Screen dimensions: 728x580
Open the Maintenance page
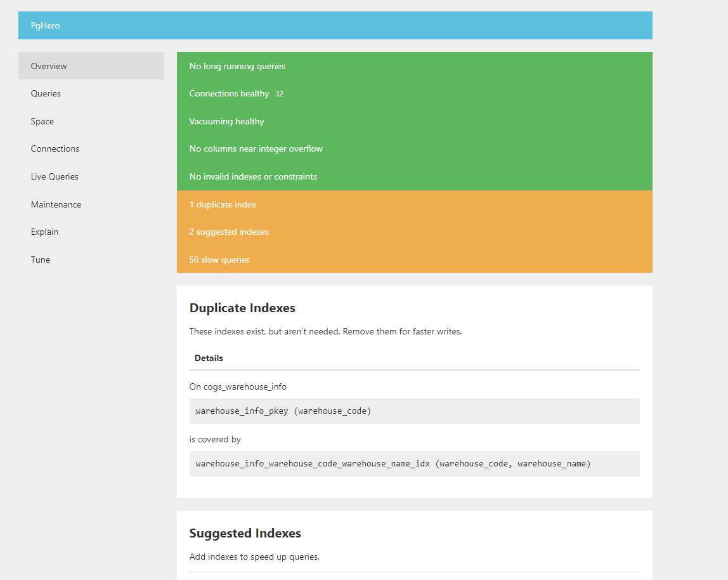(56, 204)
